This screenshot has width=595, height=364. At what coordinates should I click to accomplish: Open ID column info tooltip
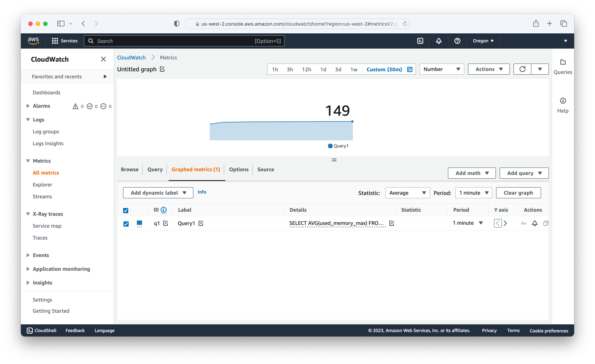(x=164, y=210)
